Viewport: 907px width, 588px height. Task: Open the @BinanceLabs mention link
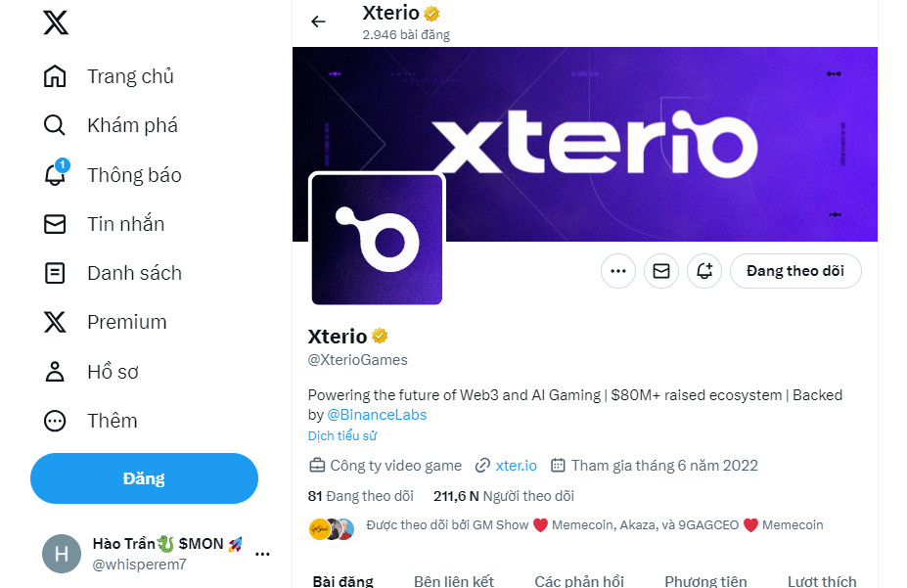pos(377,414)
